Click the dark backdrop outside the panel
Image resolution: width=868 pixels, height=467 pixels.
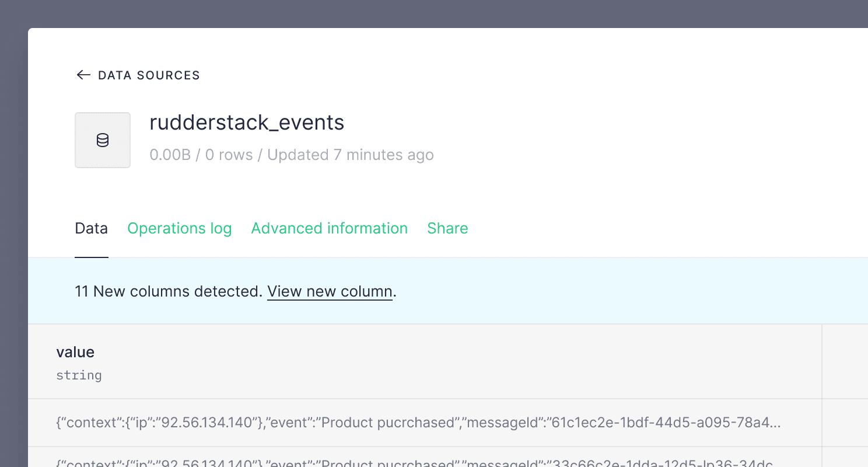click(13, 233)
